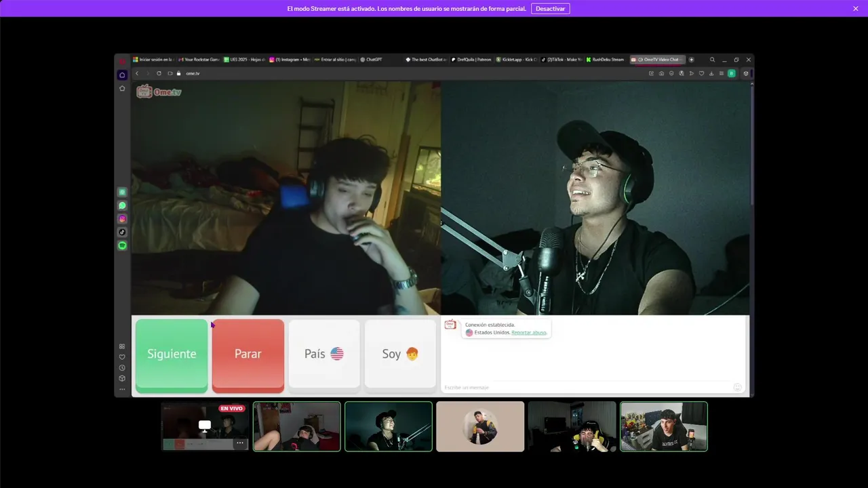Switch to DrefQuila Patreon tab

click(x=471, y=60)
